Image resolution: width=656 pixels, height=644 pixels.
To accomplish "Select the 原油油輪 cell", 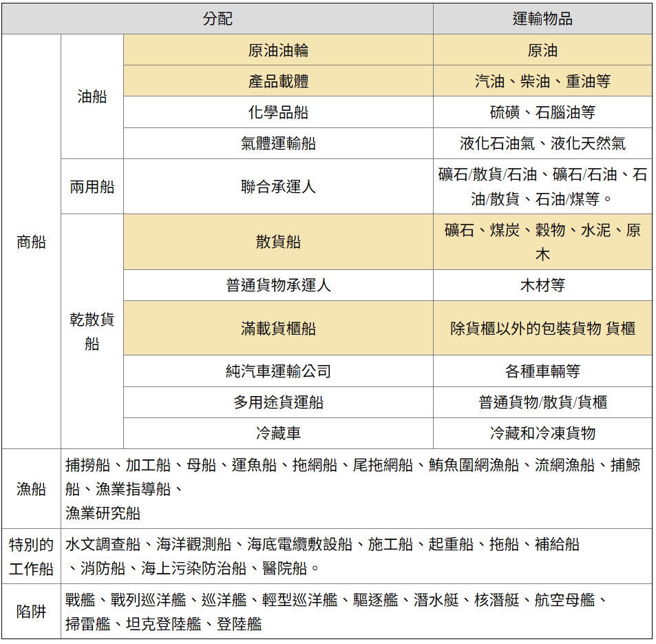I will 278,50.
